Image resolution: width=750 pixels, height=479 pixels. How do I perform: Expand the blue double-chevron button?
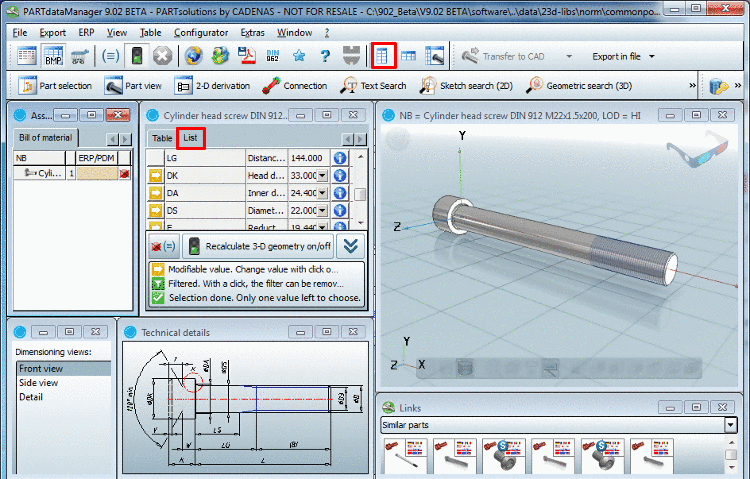click(351, 246)
